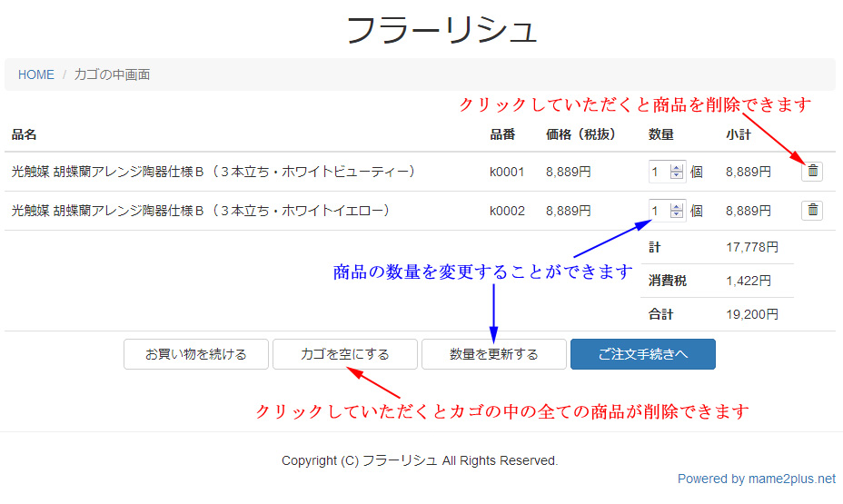Screen dimensions: 843x504
Task: Click the フラーリシュ site title
Action: tap(441, 30)
